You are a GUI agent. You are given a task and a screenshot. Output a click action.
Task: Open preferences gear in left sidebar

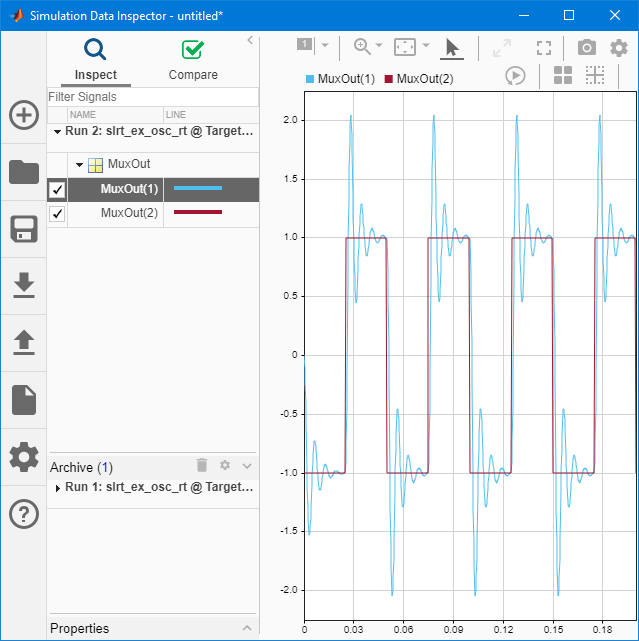pos(24,457)
